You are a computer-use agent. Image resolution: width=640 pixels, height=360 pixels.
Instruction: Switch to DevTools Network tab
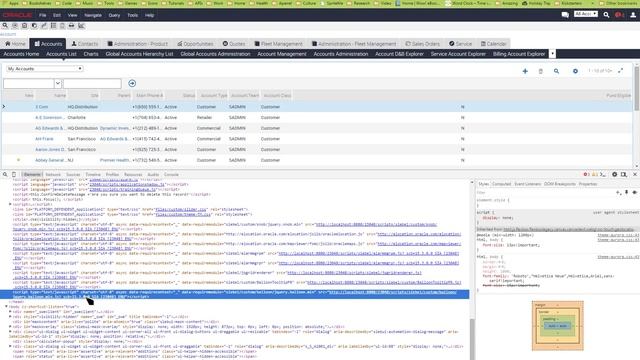coord(53,174)
